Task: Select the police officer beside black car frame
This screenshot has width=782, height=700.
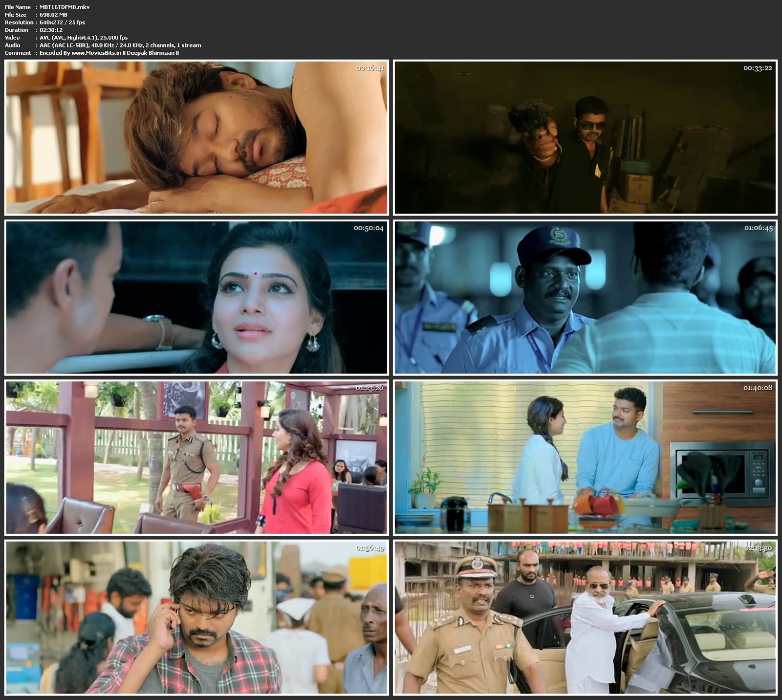Action: point(585,617)
